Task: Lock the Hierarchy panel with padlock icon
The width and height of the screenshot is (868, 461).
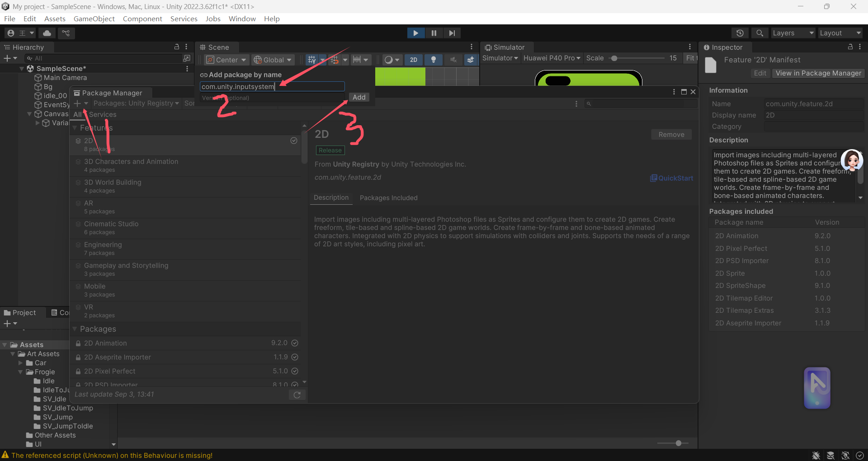Action: pos(177,47)
